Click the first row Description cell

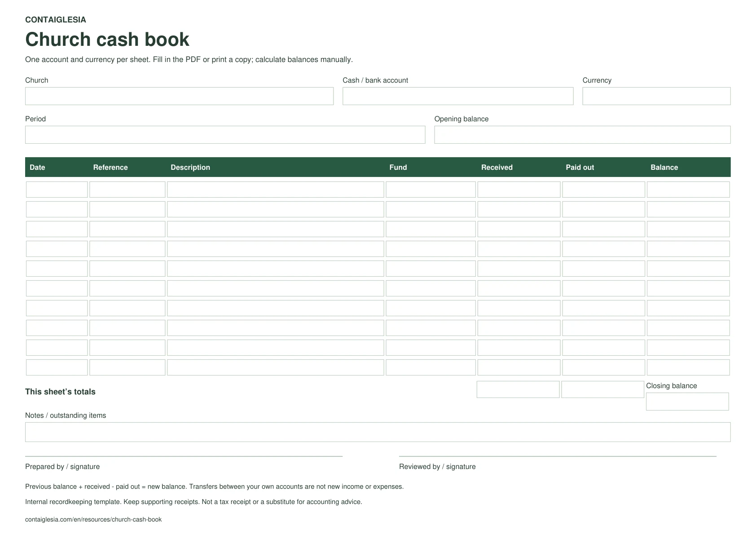276,190
